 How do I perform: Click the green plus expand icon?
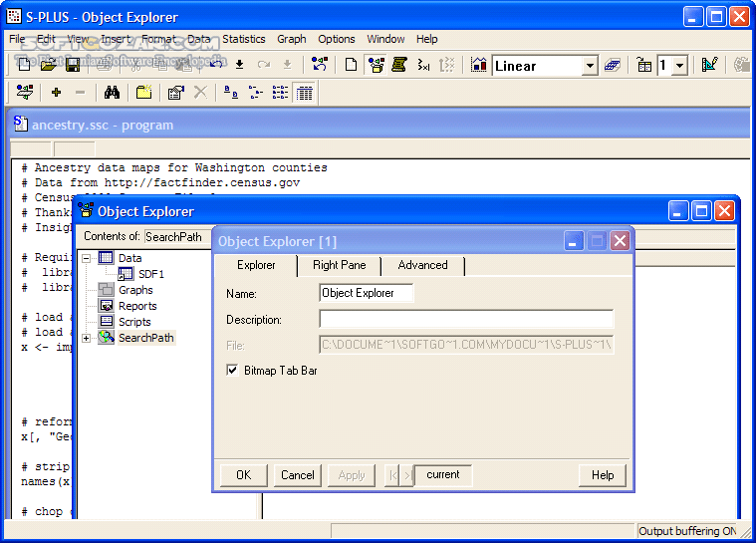point(56,93)
